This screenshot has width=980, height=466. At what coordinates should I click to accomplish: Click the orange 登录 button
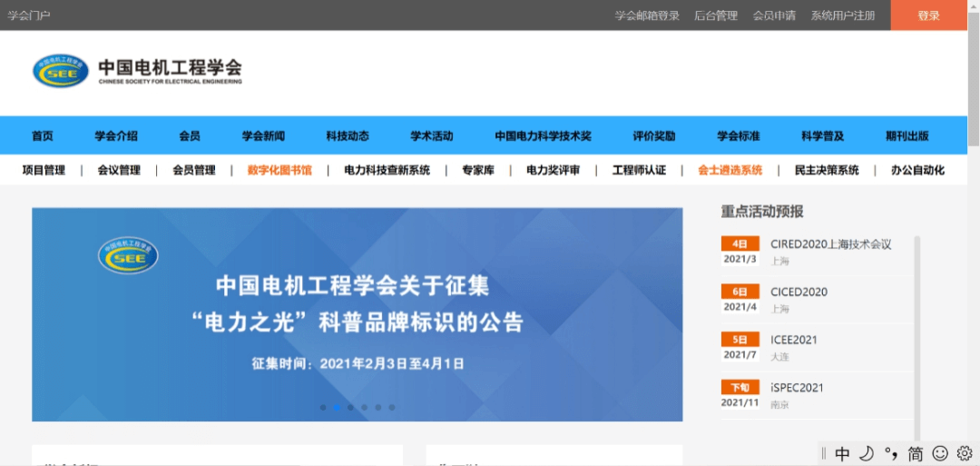(929, 15)
